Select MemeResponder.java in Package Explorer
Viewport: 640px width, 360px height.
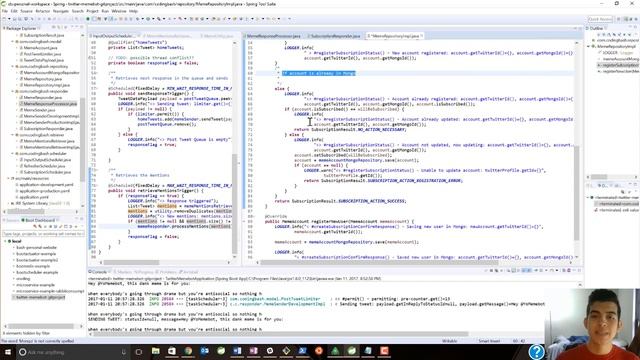(x=42, y=98)
